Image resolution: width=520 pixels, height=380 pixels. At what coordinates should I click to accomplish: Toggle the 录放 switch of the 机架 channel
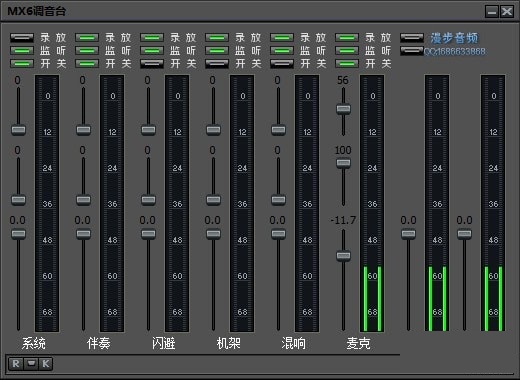pyautogui.click(x=217, y=38)
